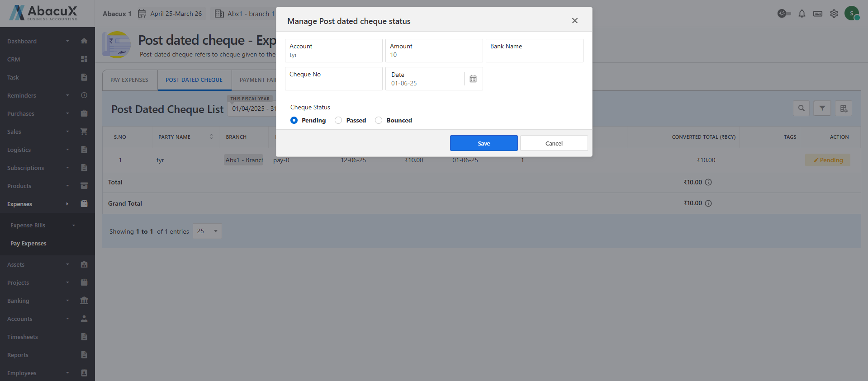Select the Bounced cheque status

pos(379,120)
